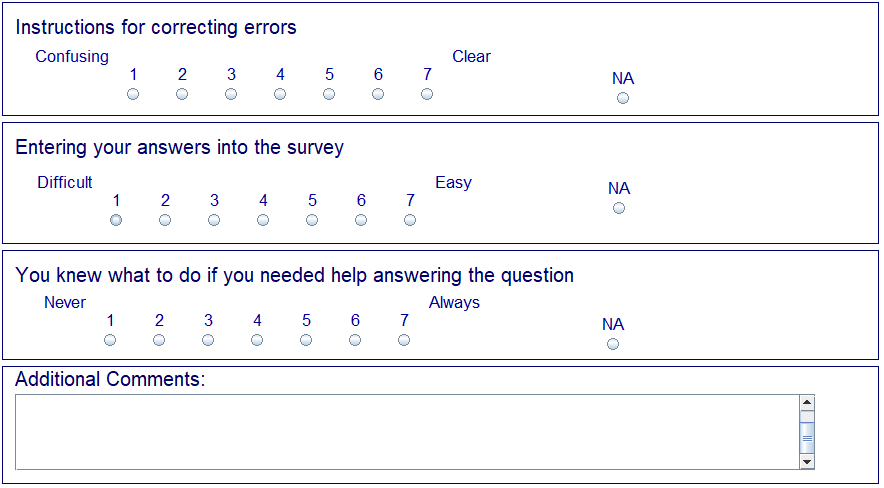Select rating 1 for Instructions for correcting errors
Image resolution: width=884 pixels, height=488 pixels.
tap(133, 94)
